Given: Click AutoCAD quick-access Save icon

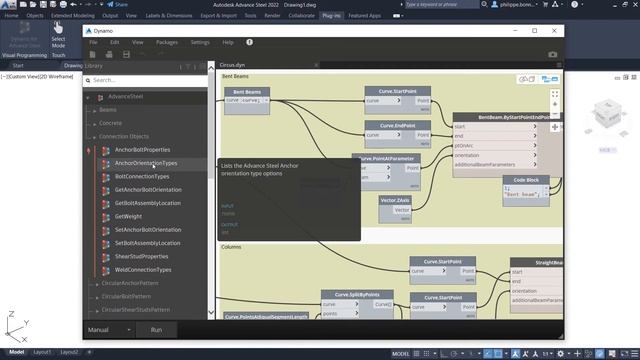Looking at the screenshot, I should pyautogui.click(x=43, y=4).
